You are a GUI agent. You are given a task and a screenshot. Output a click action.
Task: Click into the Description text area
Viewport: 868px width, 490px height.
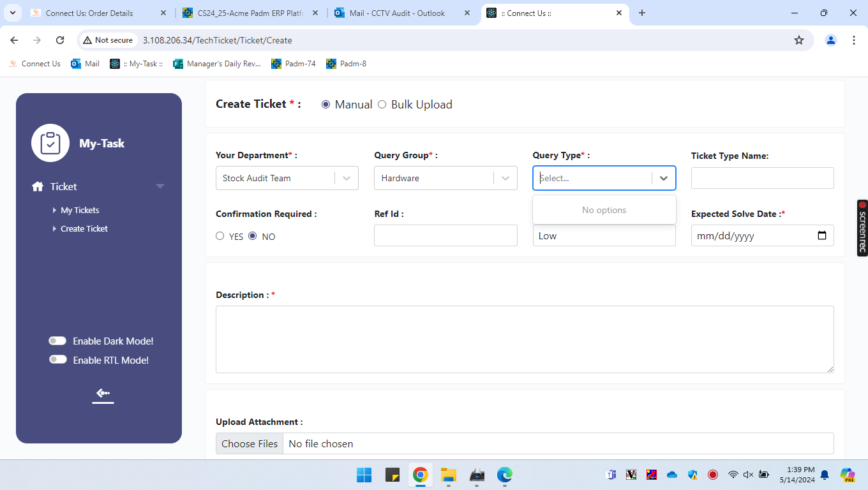click(x=525, y=339)
